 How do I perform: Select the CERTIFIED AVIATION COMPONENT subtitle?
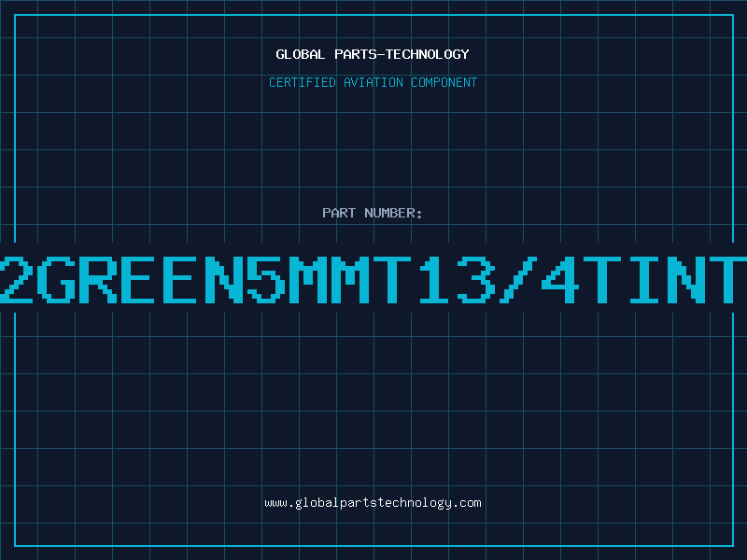[373, 82]
